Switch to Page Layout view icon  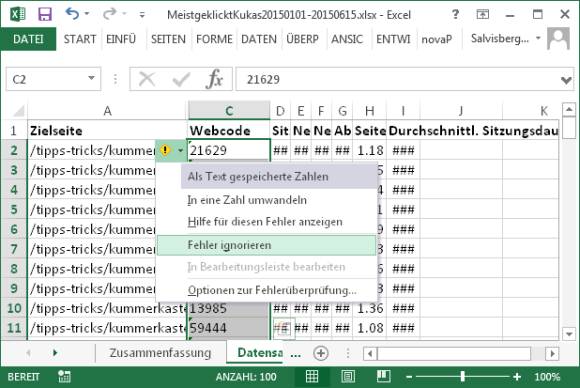348,377
